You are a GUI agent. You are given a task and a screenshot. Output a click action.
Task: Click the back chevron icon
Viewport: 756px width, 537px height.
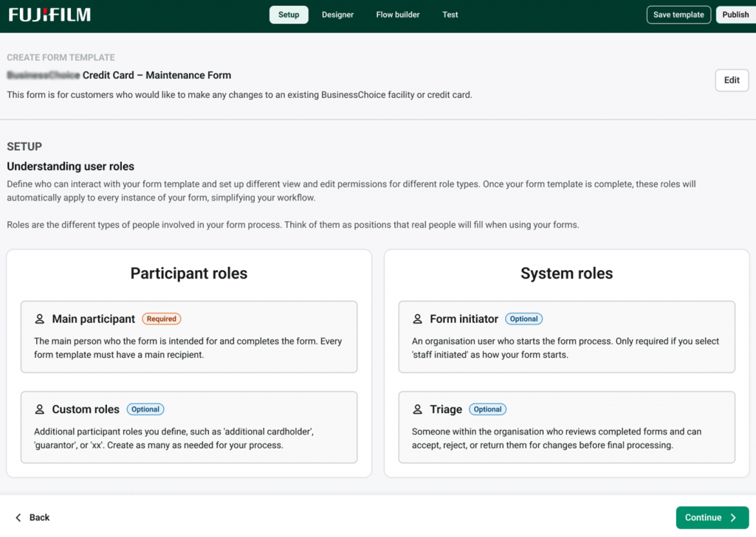tap(16, 517)
